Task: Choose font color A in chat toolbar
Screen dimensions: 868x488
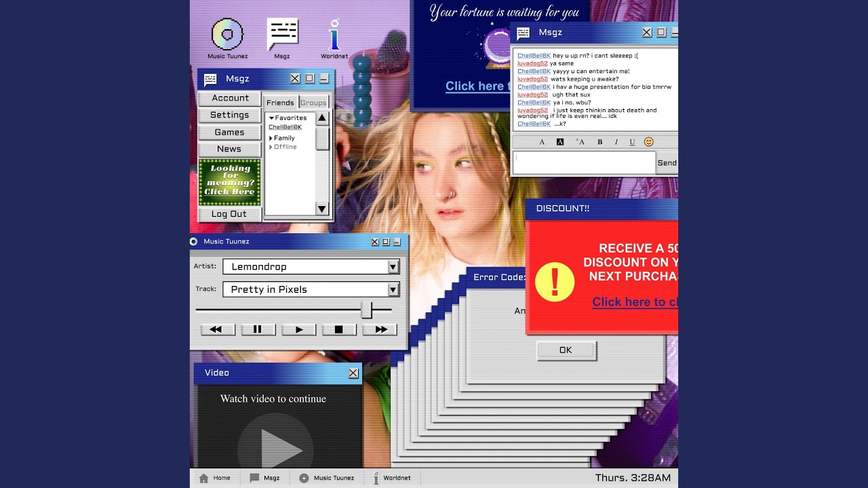Action: [x=542, y=142]
